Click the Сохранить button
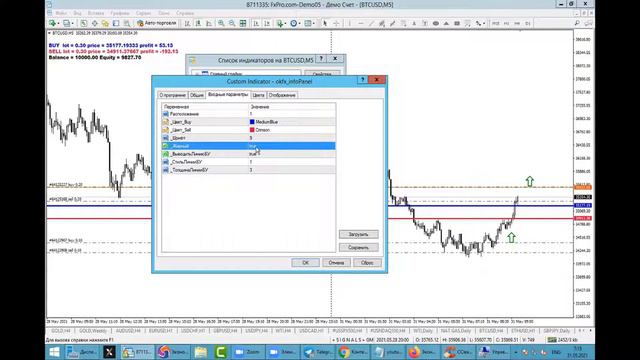 358,247
